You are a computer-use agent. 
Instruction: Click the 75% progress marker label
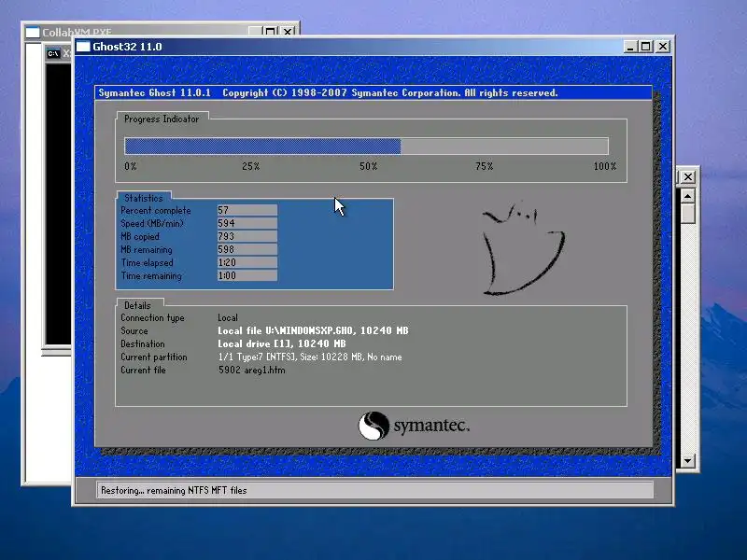coord(484,166)
